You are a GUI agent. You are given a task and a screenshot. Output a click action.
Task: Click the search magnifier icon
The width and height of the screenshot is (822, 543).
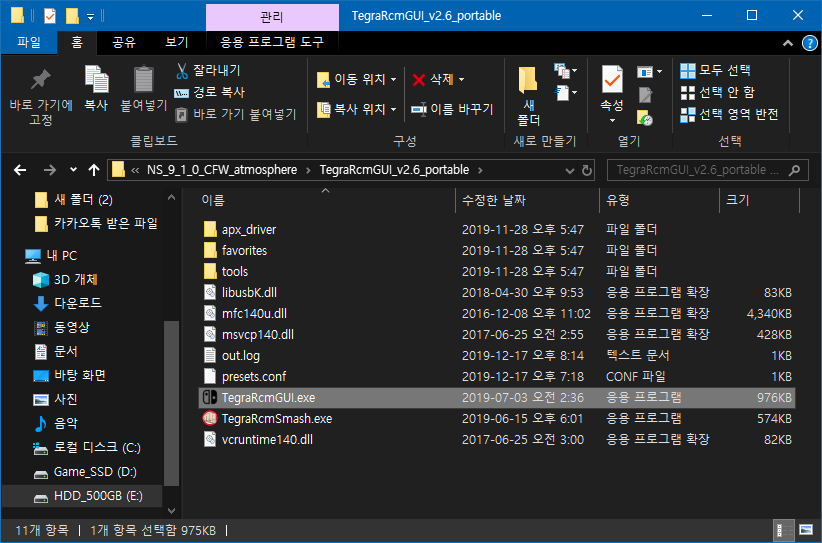point(794,170)
